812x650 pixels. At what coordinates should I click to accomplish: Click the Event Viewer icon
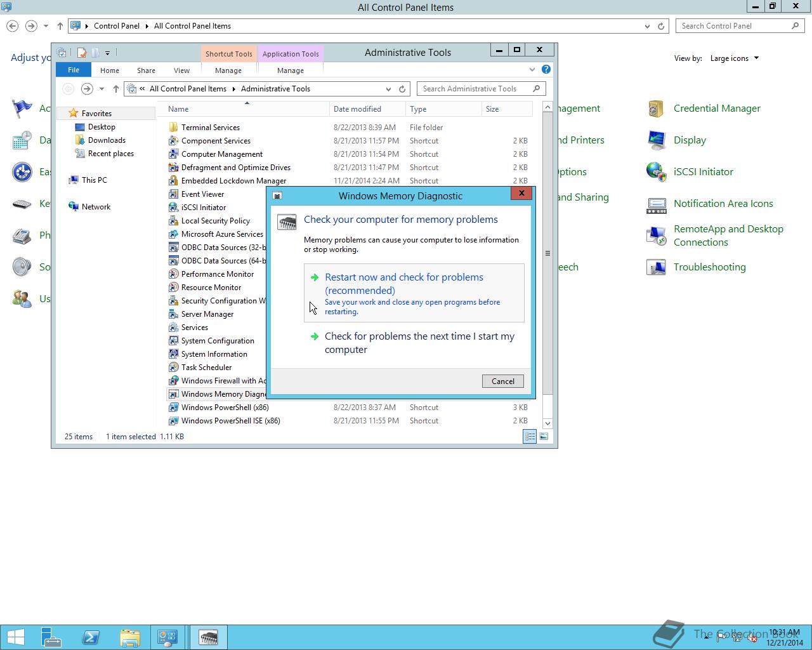click(x=173, y=194)
